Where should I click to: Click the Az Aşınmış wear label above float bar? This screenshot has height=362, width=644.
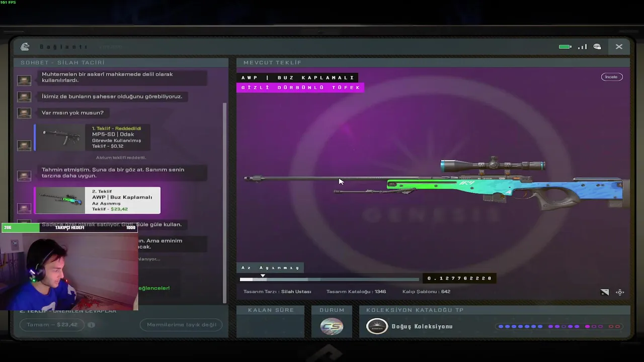click(x=270, y=268)
